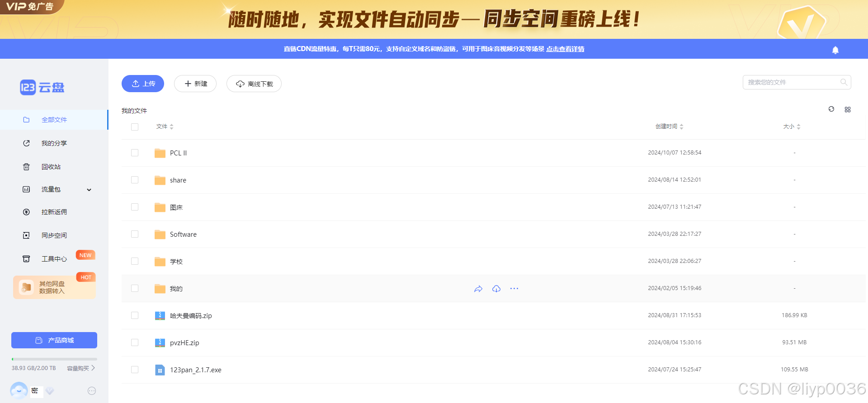Image resolution: width=868 pixels, height=403 pixels.
Task: Click the 产品商城 button
Action: point(54,340)
